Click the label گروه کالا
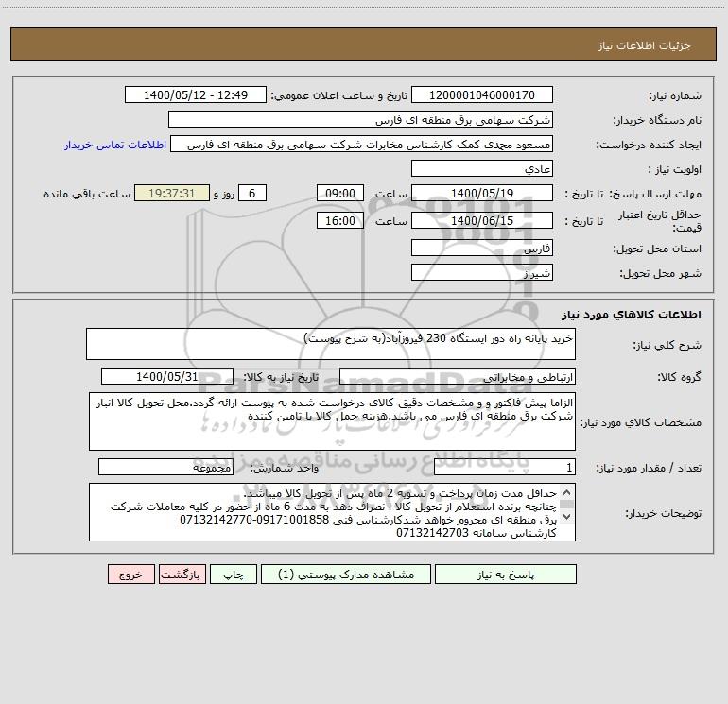The width and height of the screenshot is (728, 704). click(x=679, y=378)
